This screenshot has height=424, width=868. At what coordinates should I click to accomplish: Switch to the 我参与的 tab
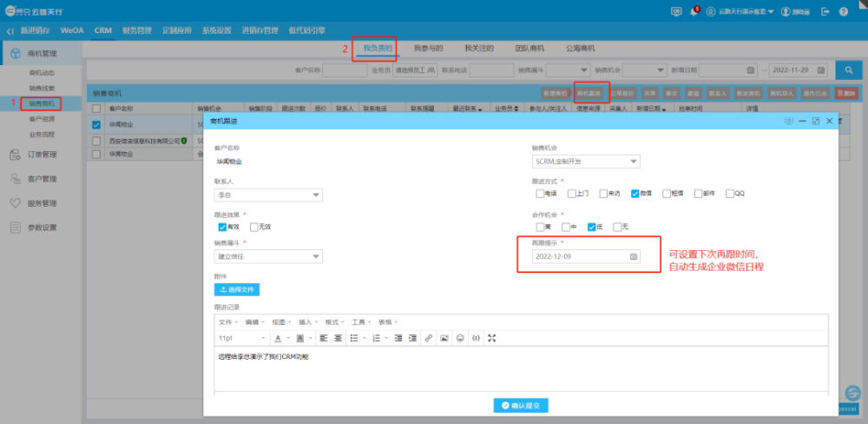(x=429, y=49)
